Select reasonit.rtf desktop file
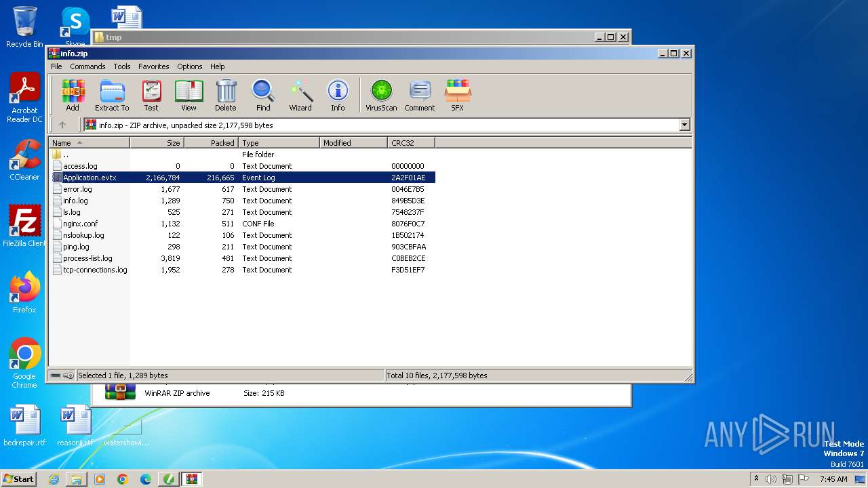Screen dimensions: 868x488 [x=75, y=426]
